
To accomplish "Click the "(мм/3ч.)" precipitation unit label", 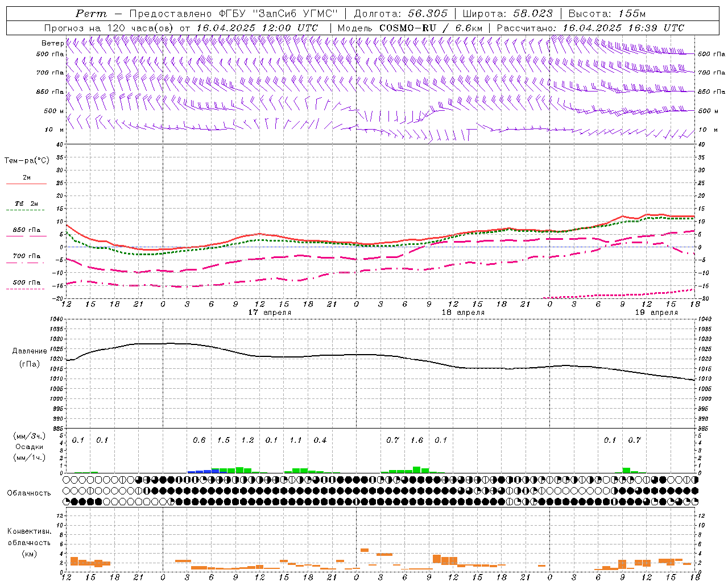I will (28, 436).
